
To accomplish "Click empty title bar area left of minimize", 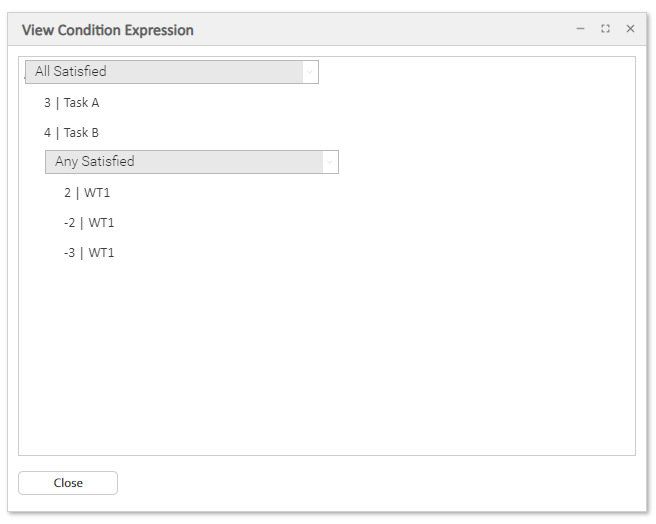I will [400, 30].
